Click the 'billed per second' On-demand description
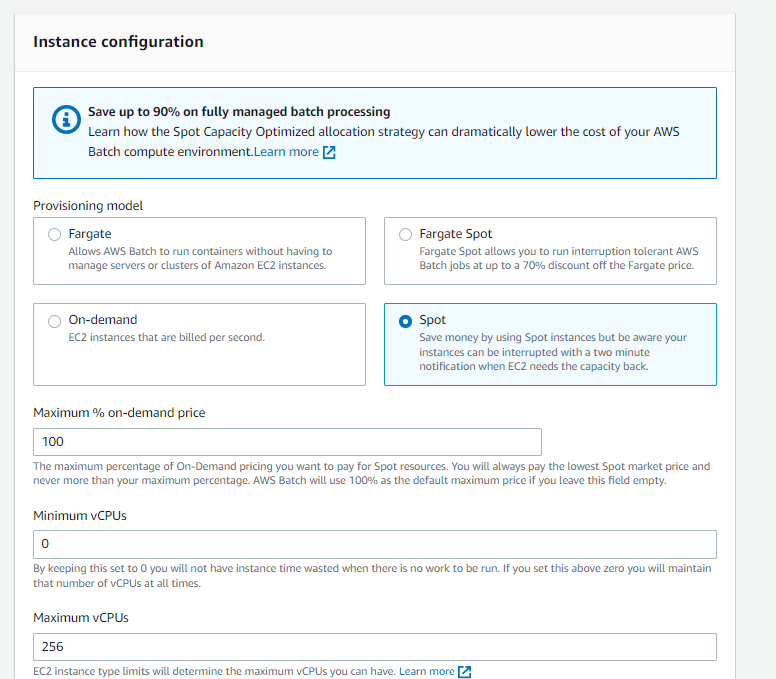Screen dimensions: 776x679 point(167,338)
